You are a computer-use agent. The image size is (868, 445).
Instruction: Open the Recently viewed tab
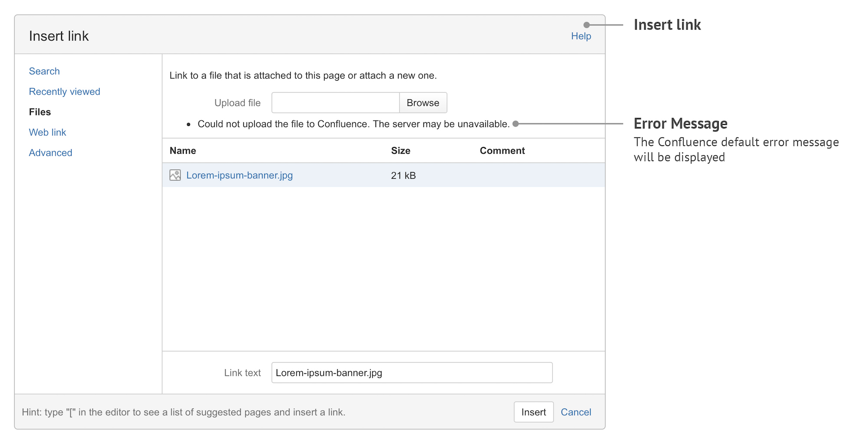64,92
